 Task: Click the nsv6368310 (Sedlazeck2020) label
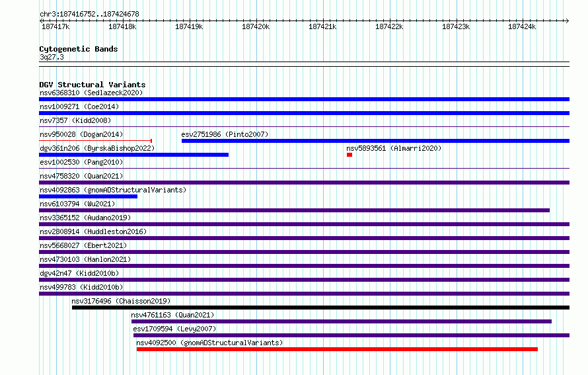(91, 93)
